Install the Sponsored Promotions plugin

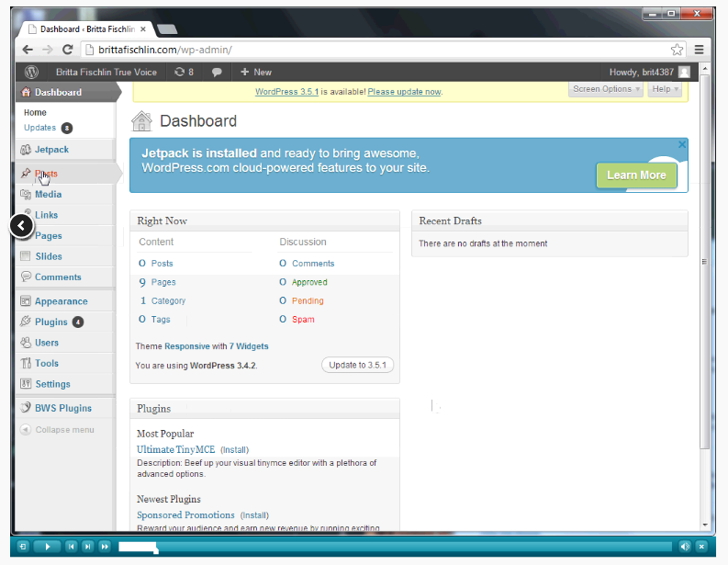[254, 515]
